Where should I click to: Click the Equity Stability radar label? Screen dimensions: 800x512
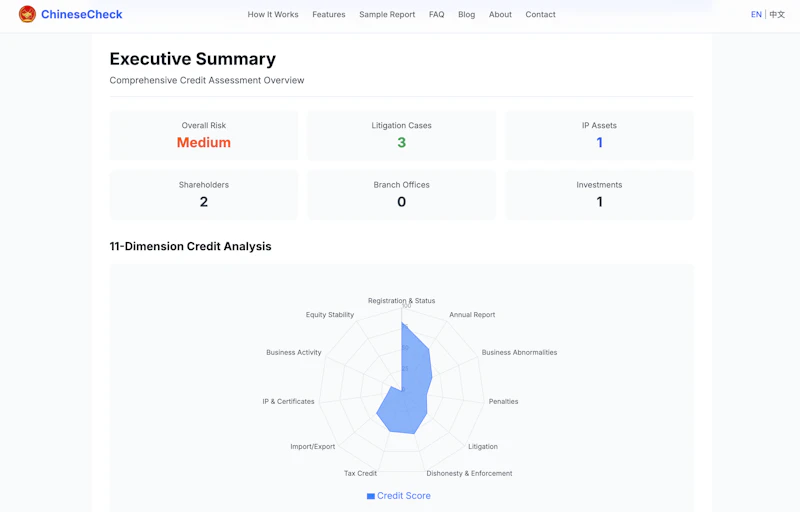click(330, 315)
